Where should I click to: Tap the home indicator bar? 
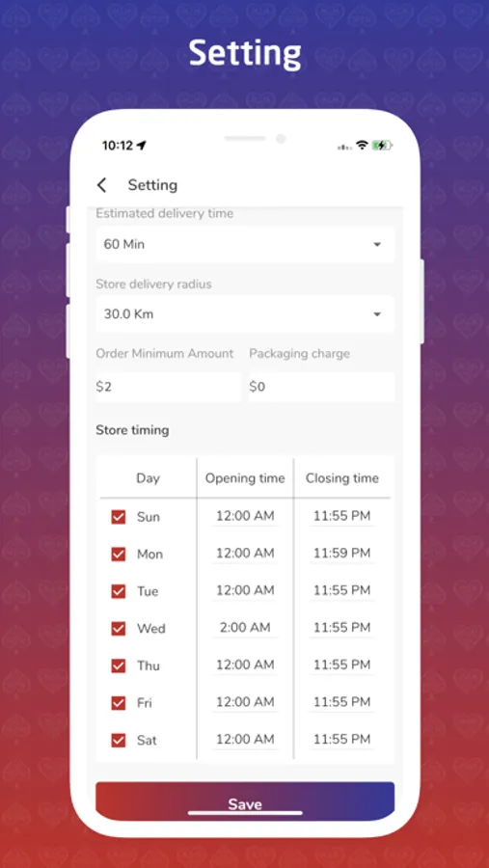click(x=245, y=813)
